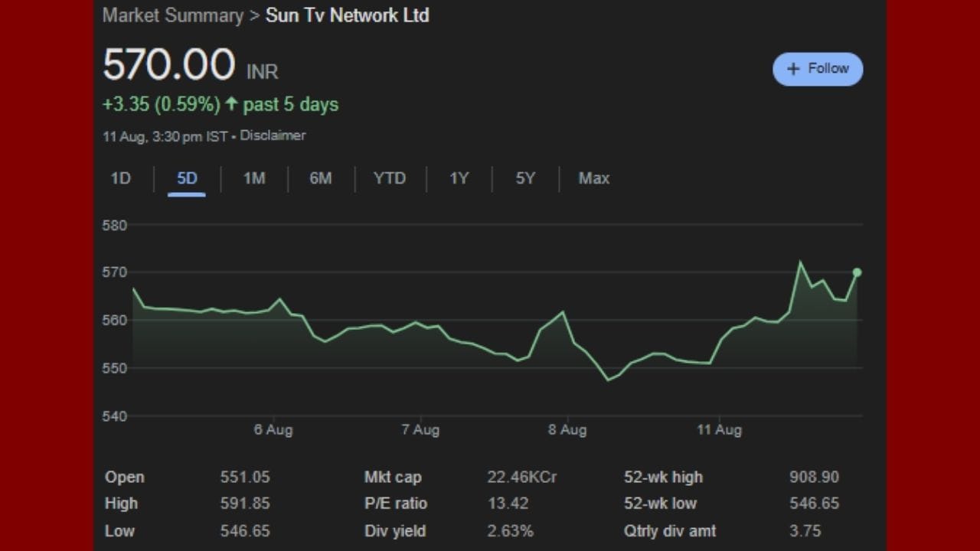
Task: Click the 570.00 current price
Action: point(168,65)
